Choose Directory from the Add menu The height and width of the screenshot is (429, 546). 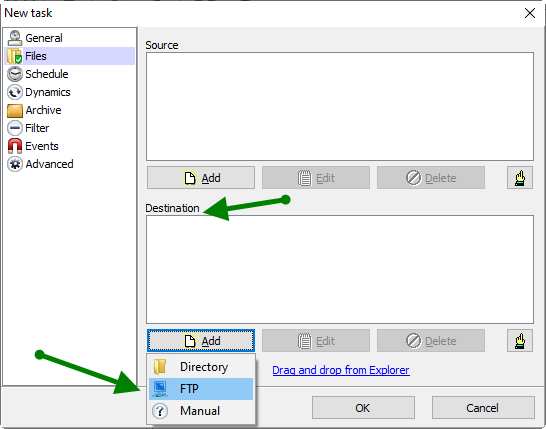pyautogui.click(x=201, y=367)
